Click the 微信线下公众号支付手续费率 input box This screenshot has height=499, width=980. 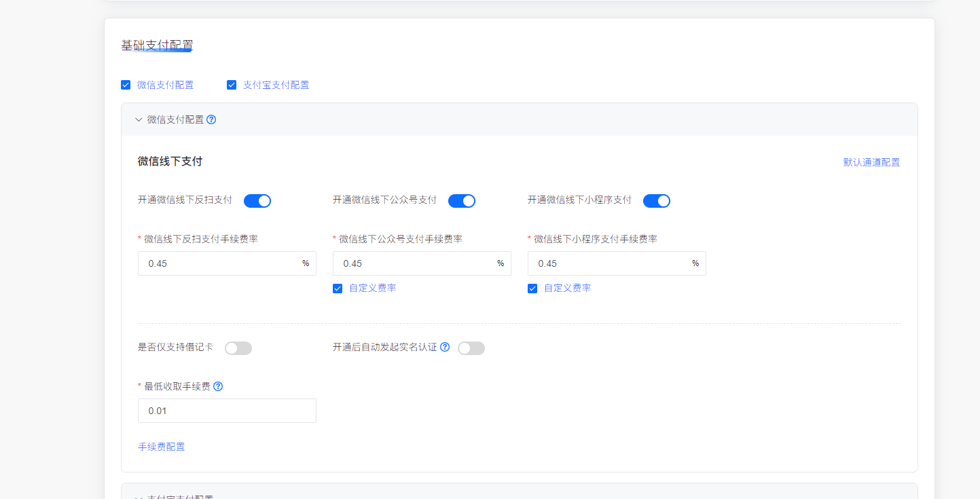coord(412,263)
